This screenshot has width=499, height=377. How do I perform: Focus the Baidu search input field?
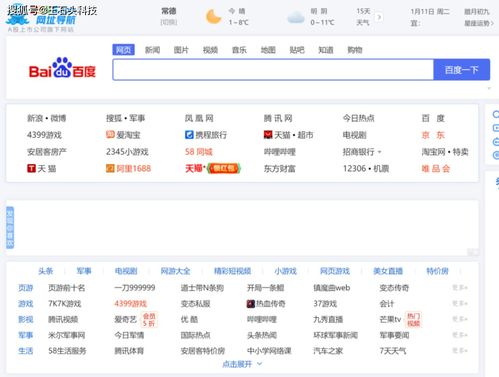[273, 70]
